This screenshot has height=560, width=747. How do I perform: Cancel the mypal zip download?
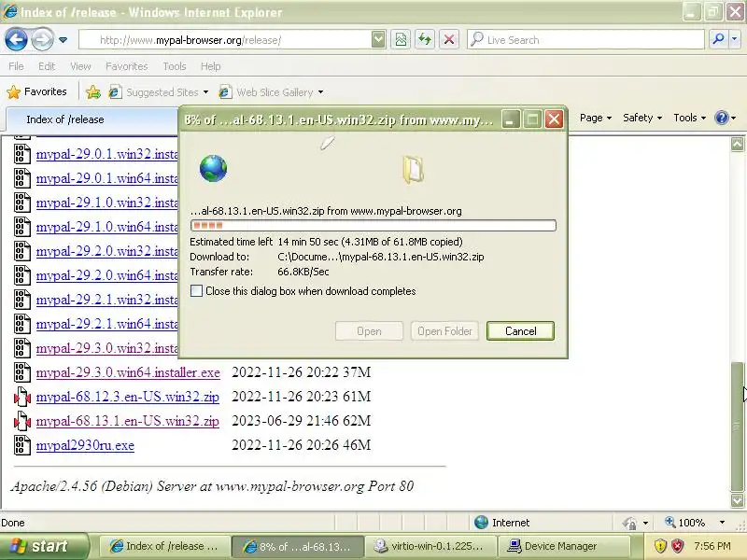(520, 331)
